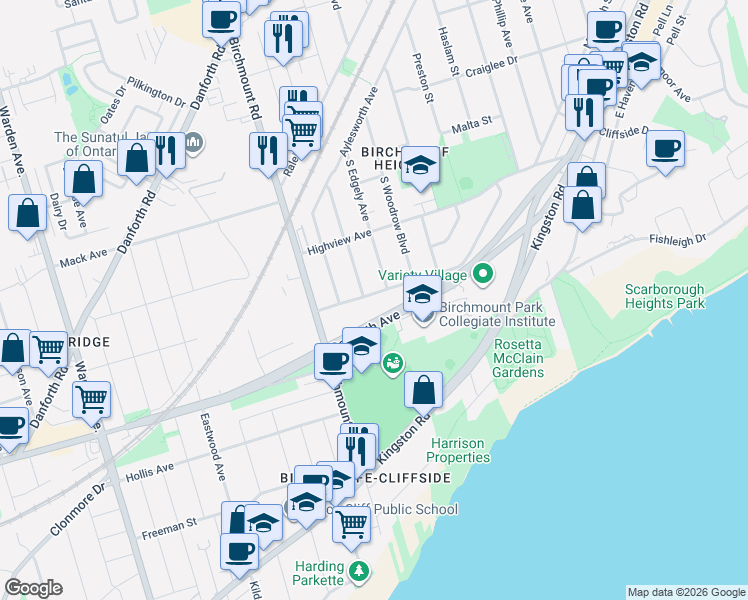Click the Variety Village place name

[423, 275]
